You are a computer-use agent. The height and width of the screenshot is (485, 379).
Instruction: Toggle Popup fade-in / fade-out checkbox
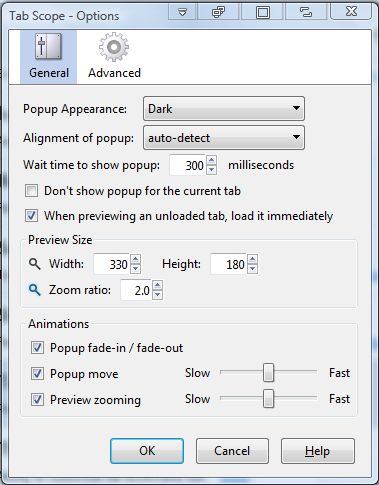click(x=37, y=348)
